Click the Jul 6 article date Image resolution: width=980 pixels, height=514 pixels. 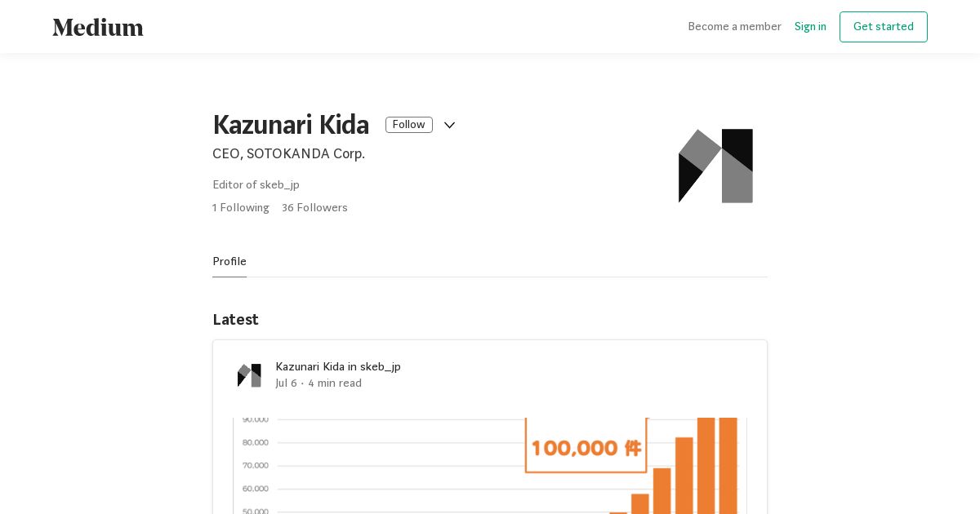286,383
